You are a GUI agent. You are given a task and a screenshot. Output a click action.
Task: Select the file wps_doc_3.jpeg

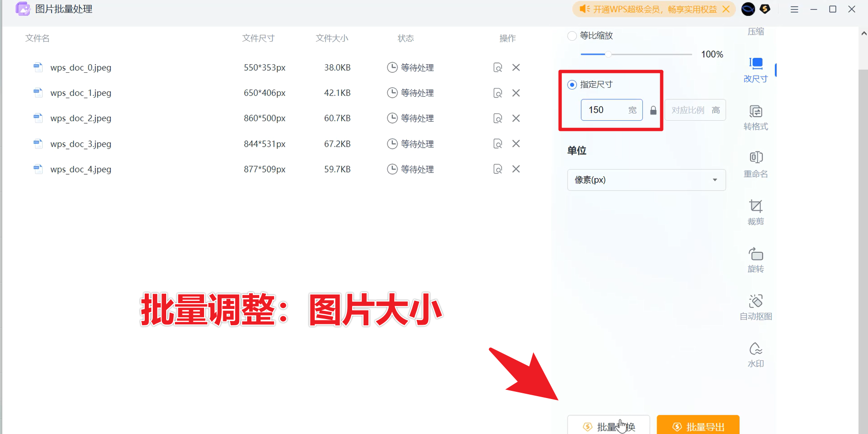(81, 144)
